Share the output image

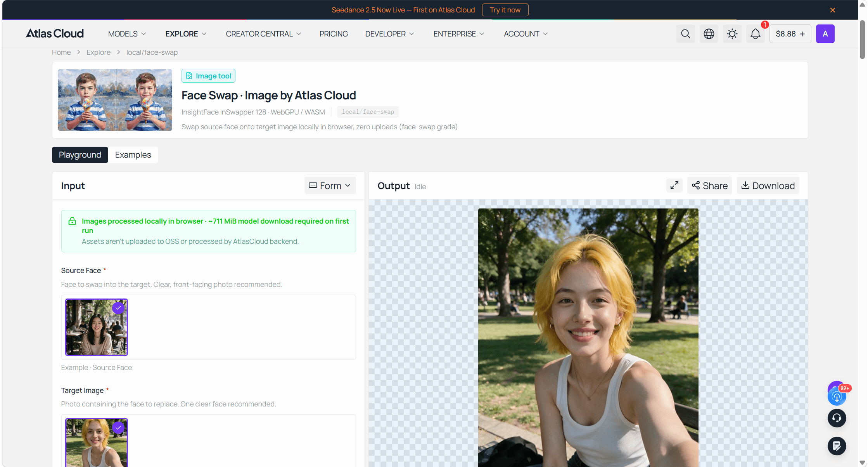710,186
